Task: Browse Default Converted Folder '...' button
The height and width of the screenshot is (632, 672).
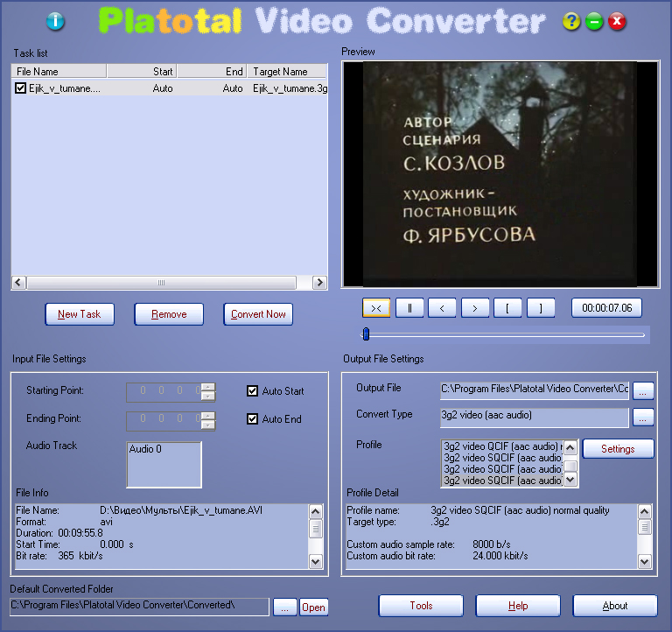Action: click(284, 607)
